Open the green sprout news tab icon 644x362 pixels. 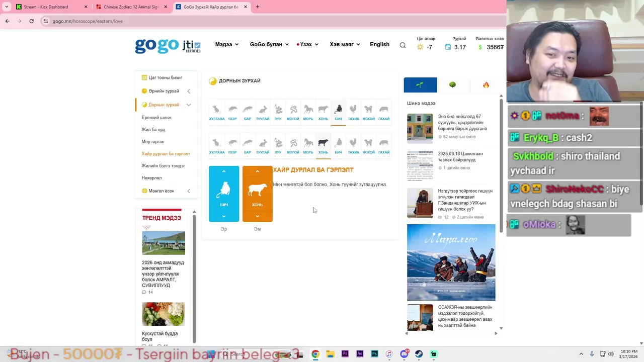(x=420, y=85)
